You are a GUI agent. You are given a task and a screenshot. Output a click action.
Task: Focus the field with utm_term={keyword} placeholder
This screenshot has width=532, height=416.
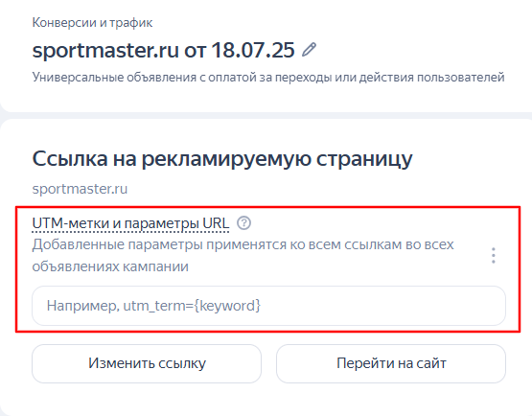268,306
